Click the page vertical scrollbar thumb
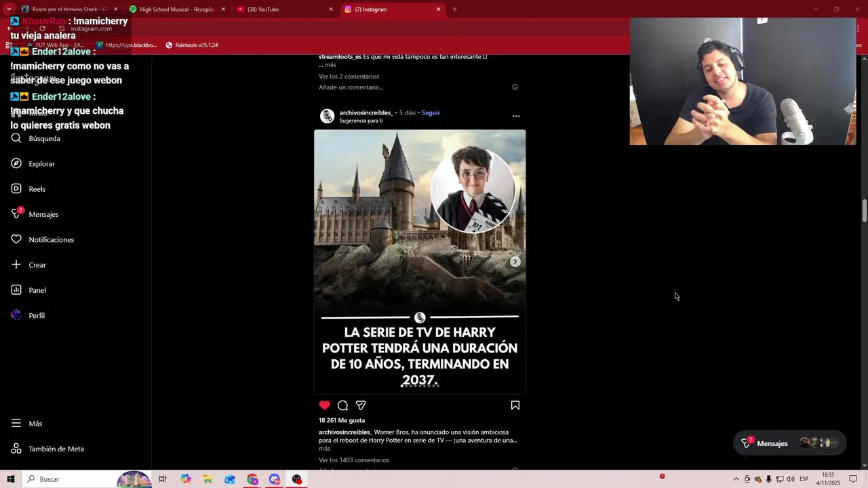 (x=864, y=210)
